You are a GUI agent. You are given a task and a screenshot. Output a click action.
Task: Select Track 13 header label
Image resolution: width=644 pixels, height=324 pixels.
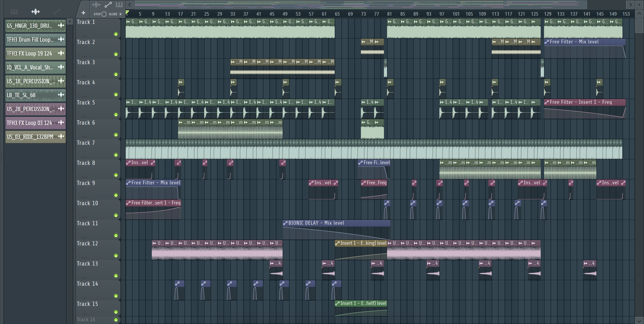[87, 263]
